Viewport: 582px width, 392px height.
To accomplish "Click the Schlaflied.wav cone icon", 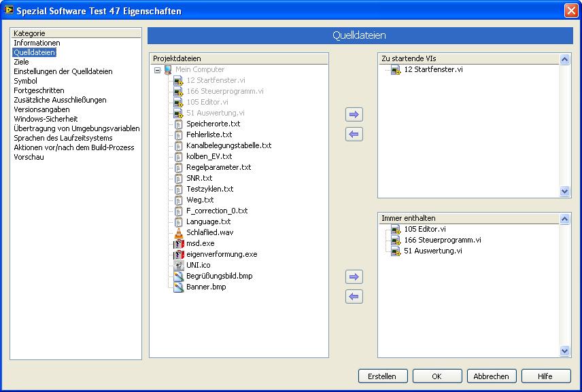I will coord(179,232).
